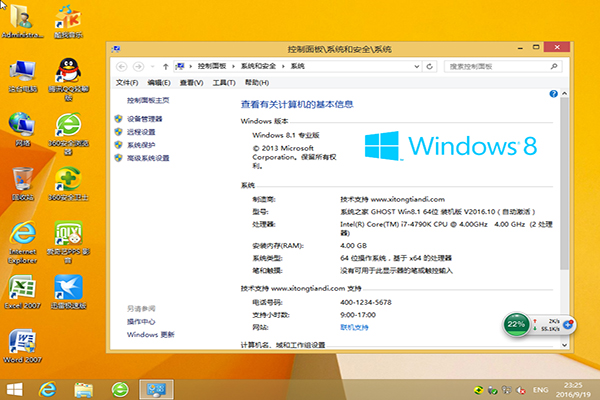Screen dimensions: 600x400
Task: Open File Explorer from the taskbar
Action: 84,388
